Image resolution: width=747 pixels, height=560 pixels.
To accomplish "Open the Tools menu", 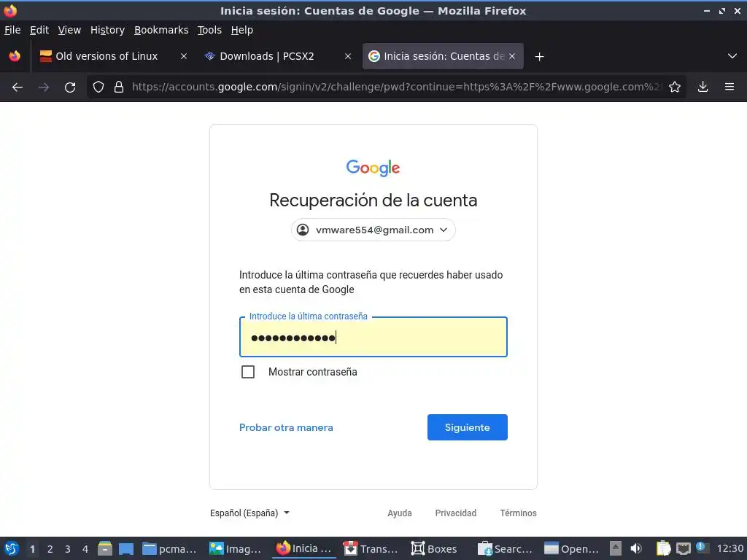I will point(209,30).
